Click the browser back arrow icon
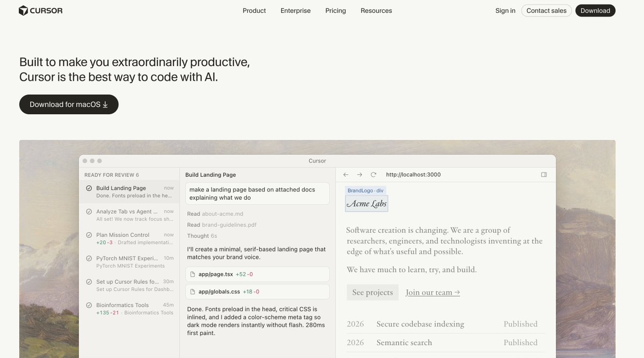Screen dimensions: 644x358 (346, 174)
